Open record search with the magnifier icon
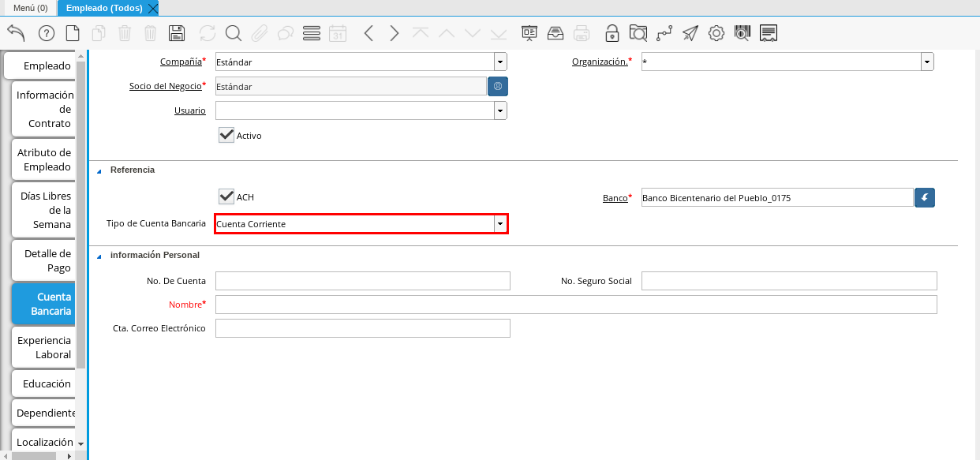Image resolution: width=980 pixels, height=460 pixels. pyautogui.click(x=234, y=33)
